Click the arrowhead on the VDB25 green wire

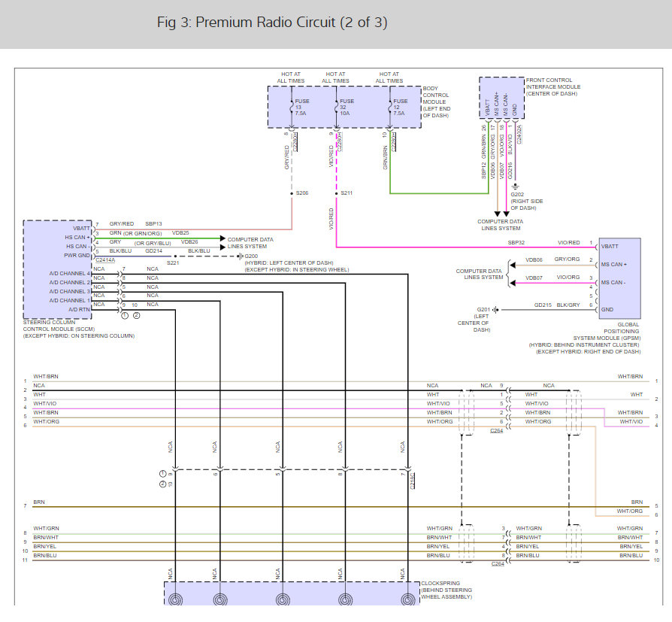click(222, 238)
